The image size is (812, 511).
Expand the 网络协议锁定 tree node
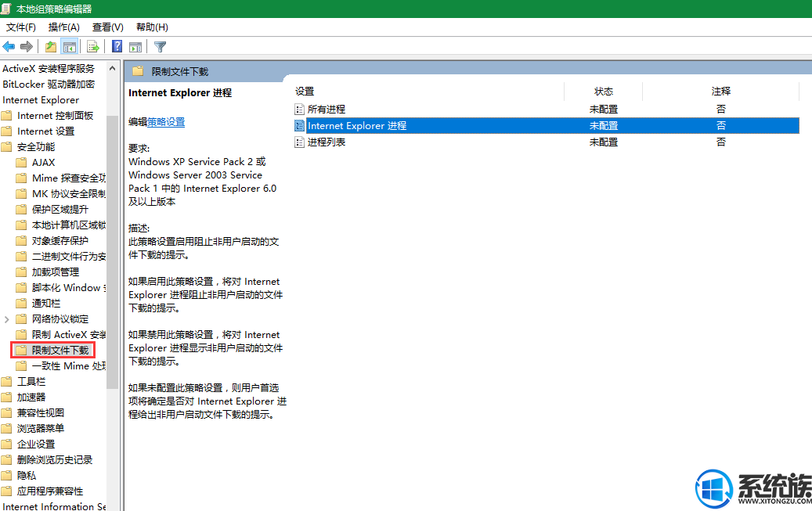[x=7, y=319]
